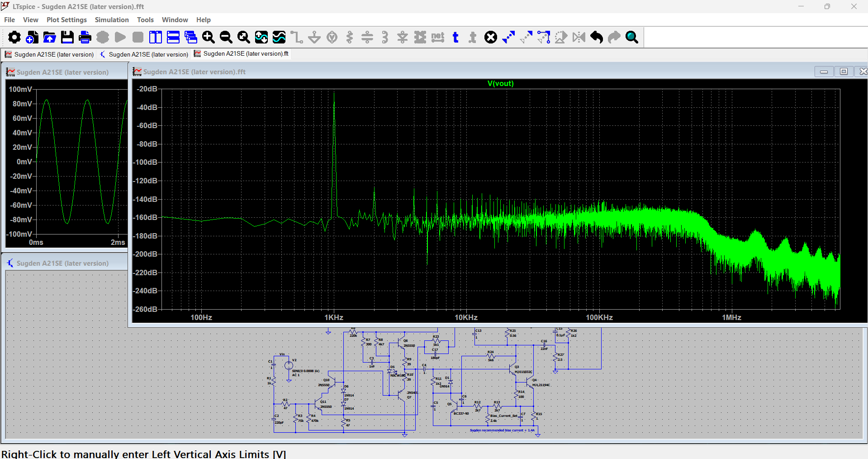Open the View menu

pyautogui.click(x=31, y=20)
